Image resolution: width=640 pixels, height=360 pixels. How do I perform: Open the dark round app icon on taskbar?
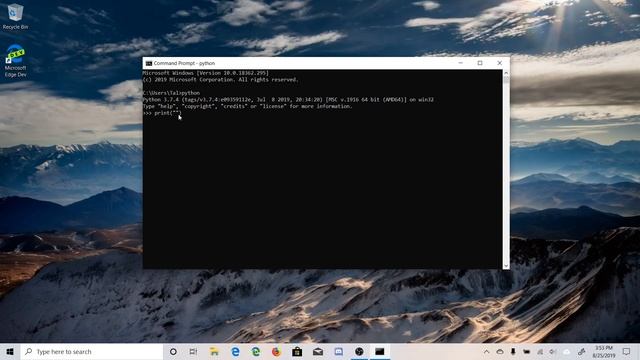pos(359,351)
